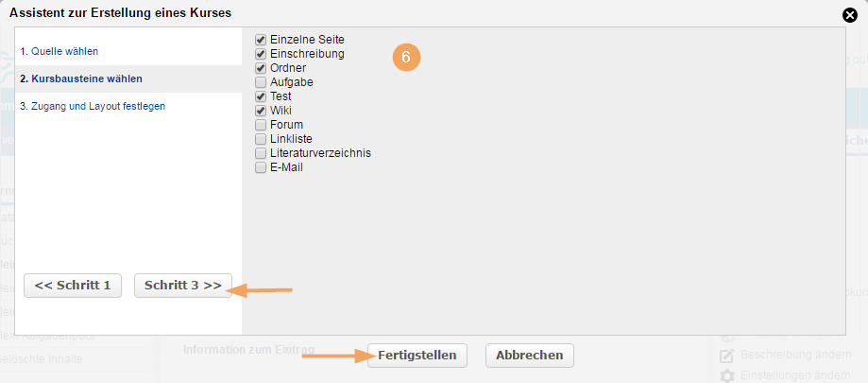Select step 2 Kursbausteine wählen

pos(80,78)
